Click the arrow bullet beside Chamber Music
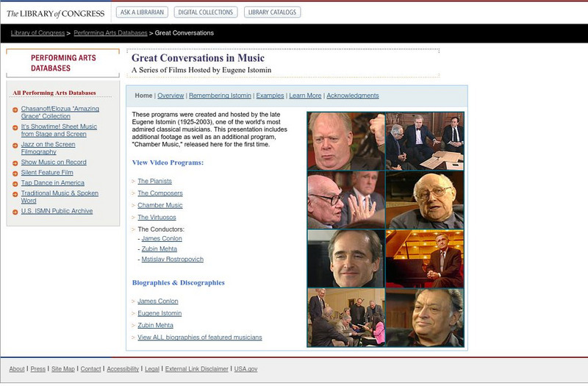588x386 pixels. 134,206
